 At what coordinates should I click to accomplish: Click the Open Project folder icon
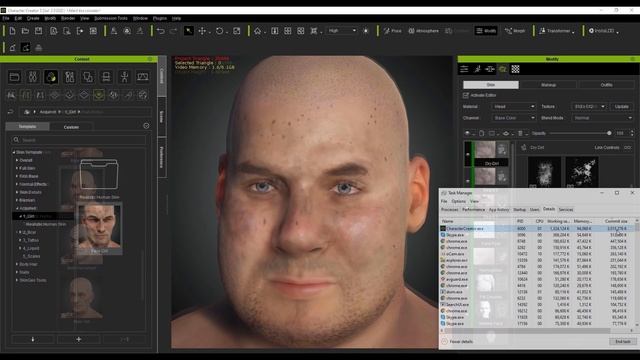pos(25,31)
